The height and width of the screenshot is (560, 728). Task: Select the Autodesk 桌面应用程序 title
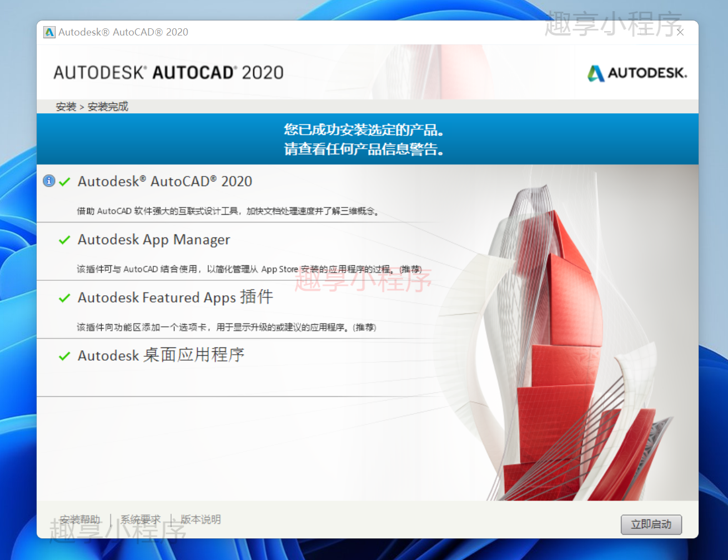click(161, 355)
